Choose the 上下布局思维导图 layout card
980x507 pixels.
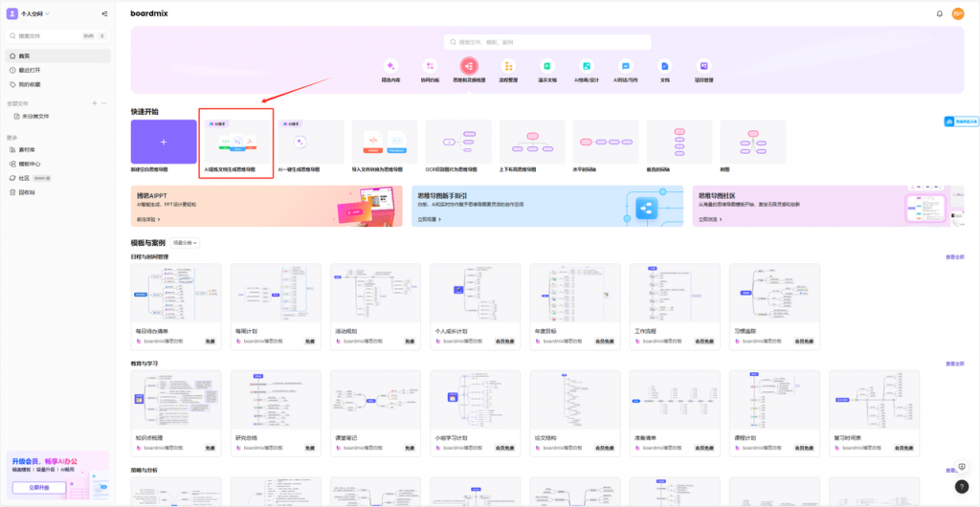(532, 142)
